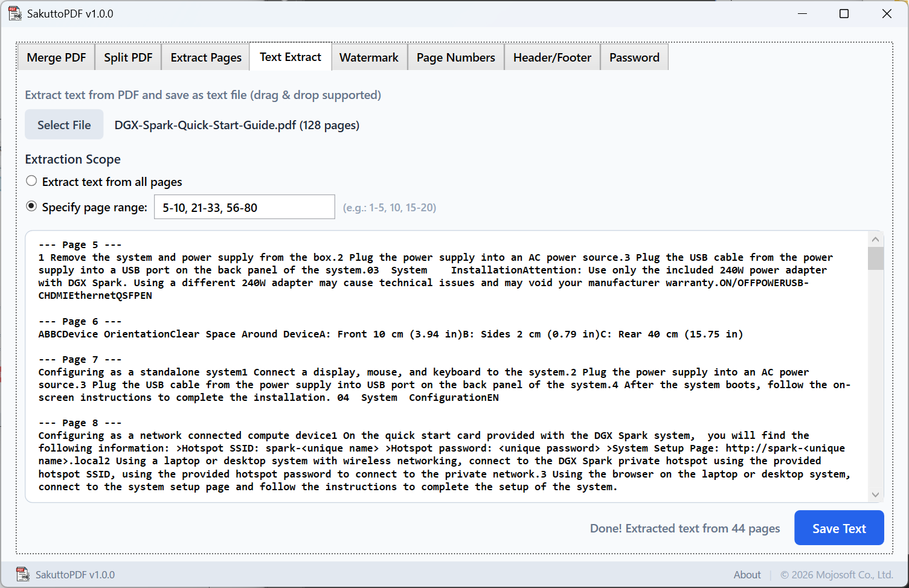Select 'Extract text from all pages' option
This screenshot has width=909, height=588.
tap(31, 181)
